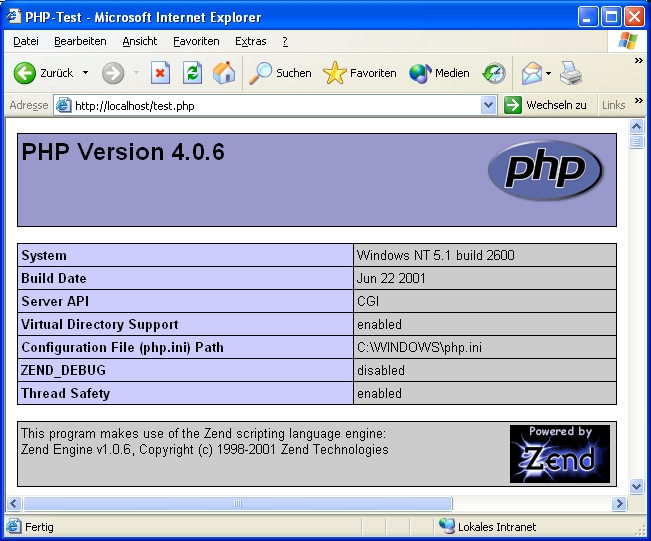Viewport: 651px width, 541px height.
Task: Click the IE icon in the title bar
Action: pos(14,17)
